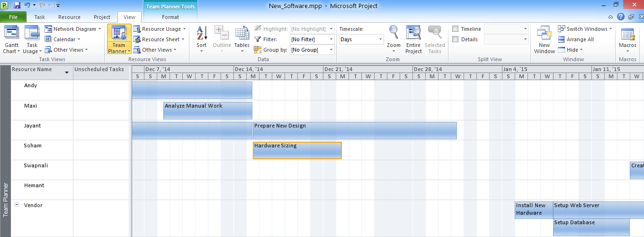The image size is (644, 237).
Task: Select the Hardware Sizing task bar
Action: (297, 150)
